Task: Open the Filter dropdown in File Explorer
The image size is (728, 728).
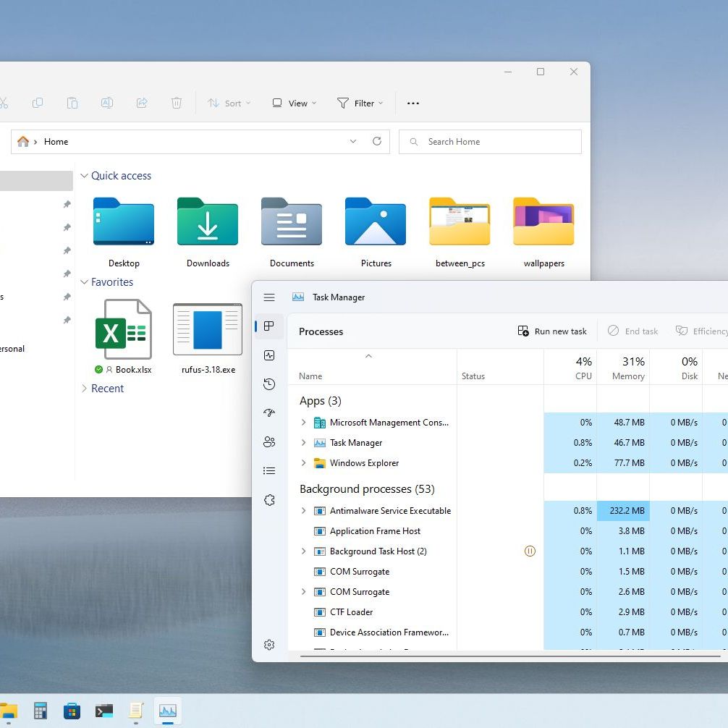Action: coord(360,103)
